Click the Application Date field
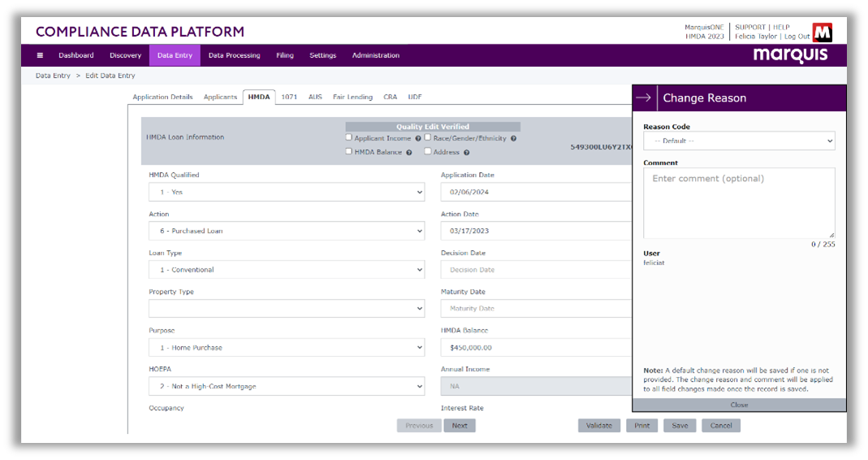Viewport: 868px width, 460px height. [x=536, y=193]
